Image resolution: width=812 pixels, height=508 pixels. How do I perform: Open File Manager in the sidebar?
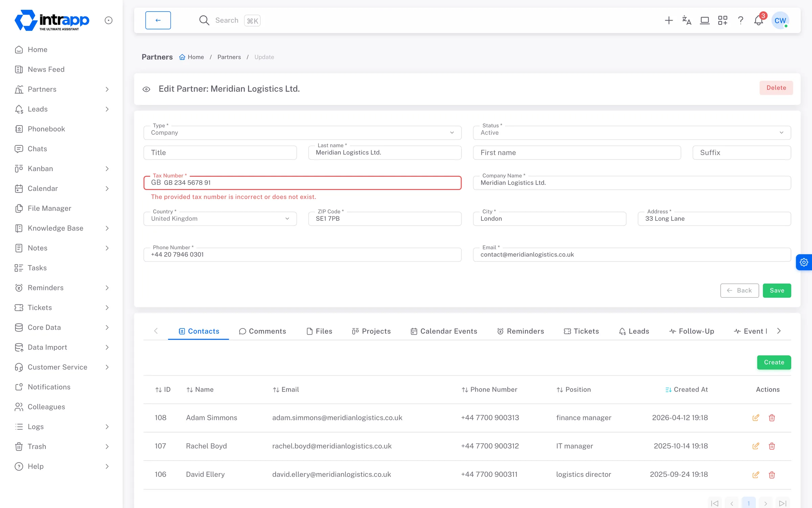49,208
